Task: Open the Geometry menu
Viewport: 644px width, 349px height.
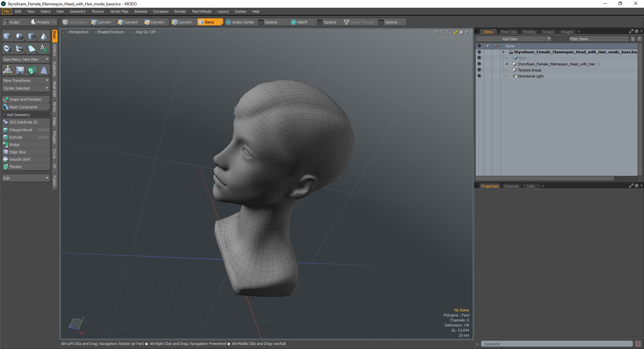Action: pos(77,11)
